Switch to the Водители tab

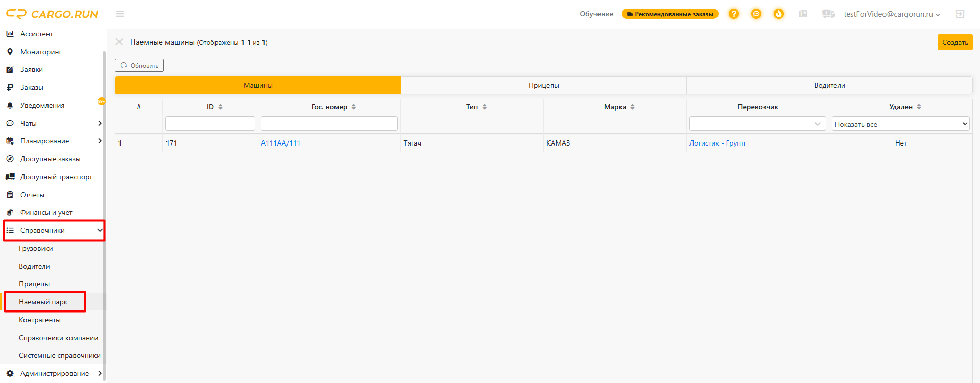pos(829,85)
